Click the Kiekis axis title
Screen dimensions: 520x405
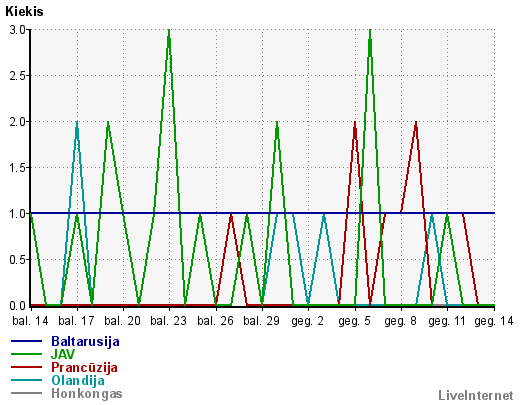pos(24,12)
